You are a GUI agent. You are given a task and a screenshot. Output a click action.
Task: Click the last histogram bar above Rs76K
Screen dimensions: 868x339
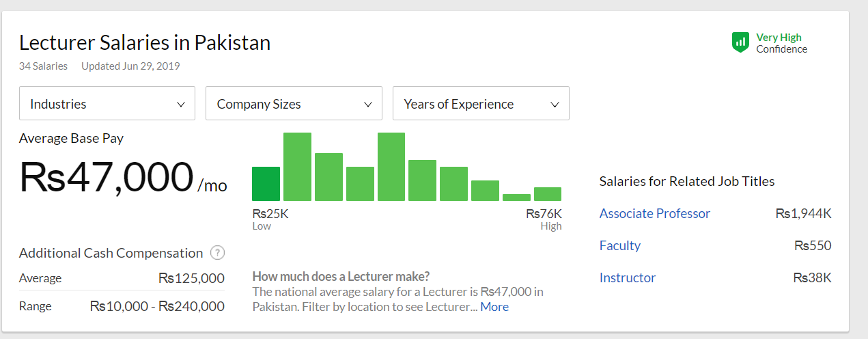tap(548, 193)
